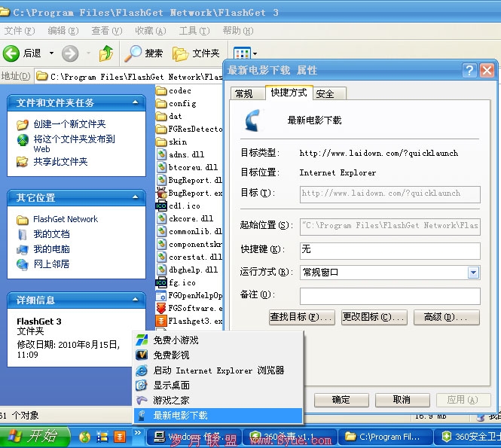Screen dimensions: 501x448
Task: Select Flashget3.exe orange icon
Action: tap(161, 321)
